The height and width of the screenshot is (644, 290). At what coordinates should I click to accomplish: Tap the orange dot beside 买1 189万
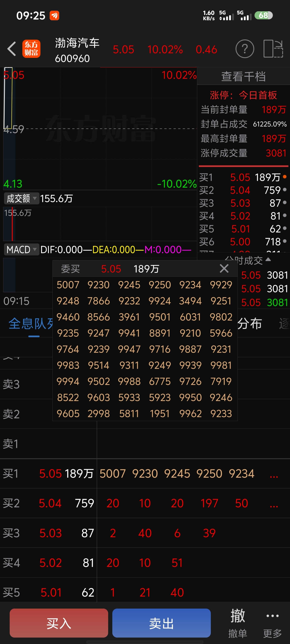[x=284, y=177]
